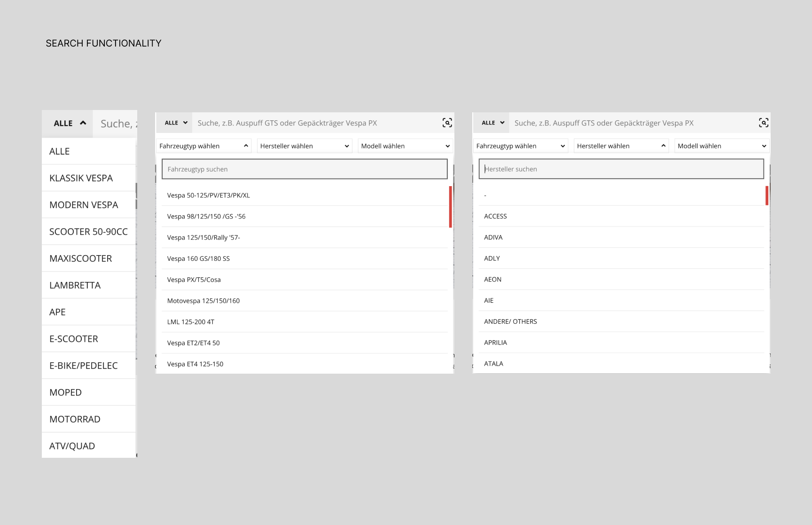Choose Vespa PX/T5/Cosa vehicle type
This screenshot has height=525, width=812.
[194, 280]
